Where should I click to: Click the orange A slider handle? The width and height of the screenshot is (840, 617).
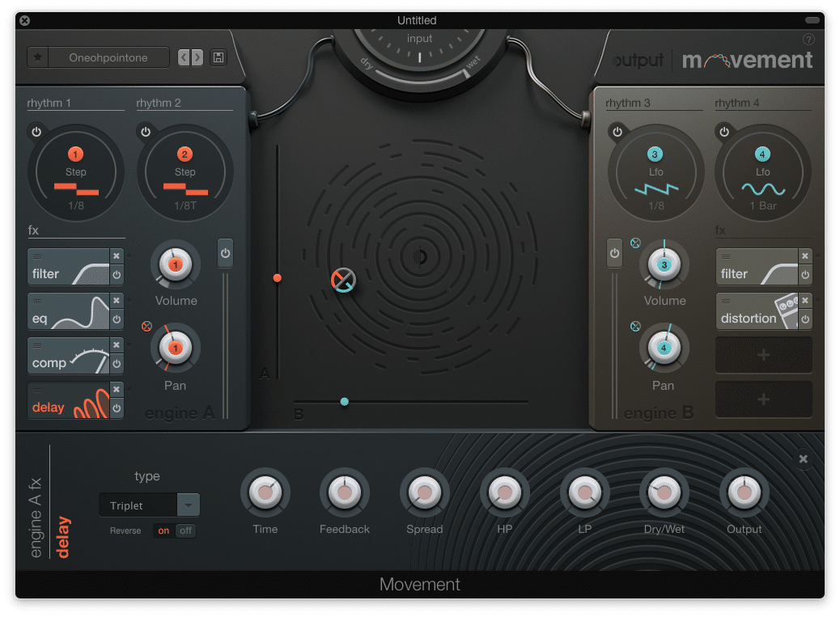tap(277, 277)
